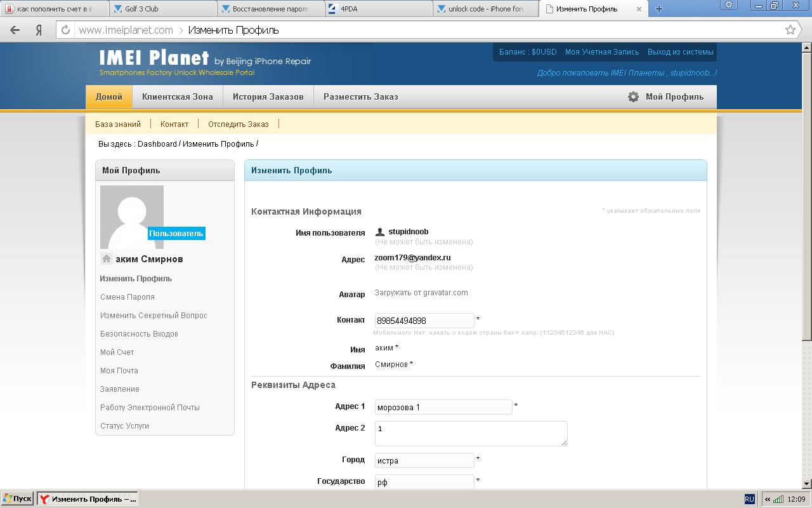
Task: Click the home icon next to 'аким Смирнов'
Action: pos(107,258)
